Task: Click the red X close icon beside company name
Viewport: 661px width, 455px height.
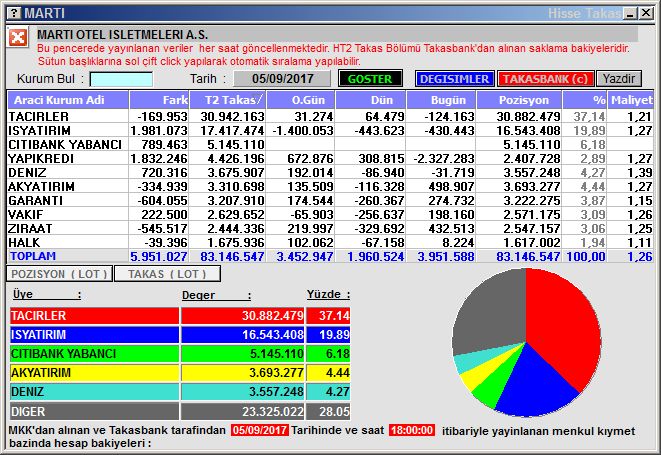Action: tap(18, 38)
